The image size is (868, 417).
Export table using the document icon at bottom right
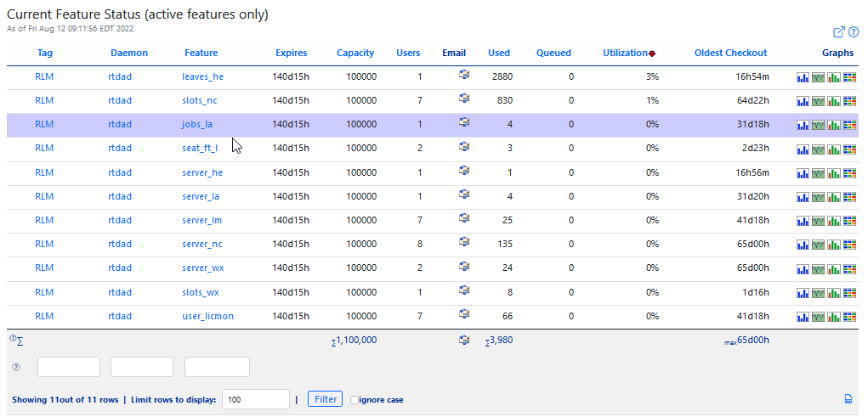pos(848,399)
